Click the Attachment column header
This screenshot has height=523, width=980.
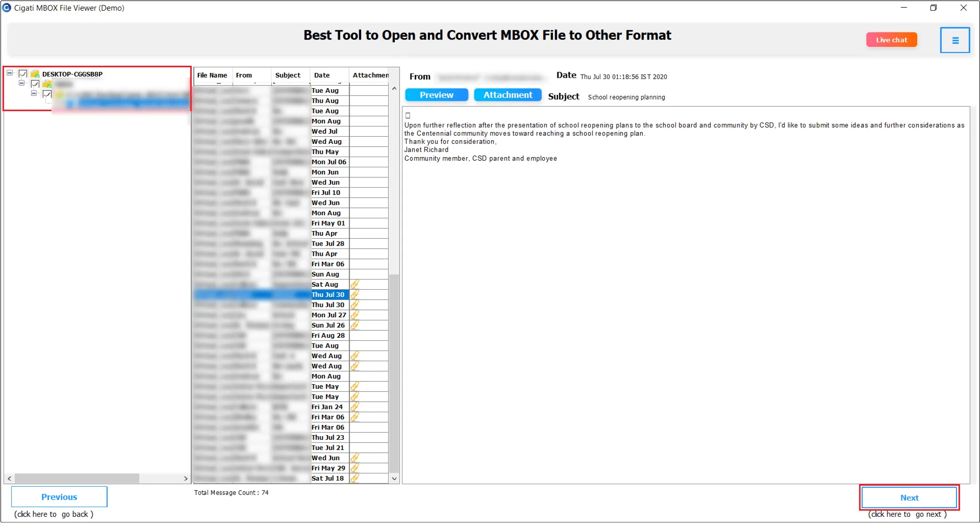pyautogui.click(x=369, y=76)
